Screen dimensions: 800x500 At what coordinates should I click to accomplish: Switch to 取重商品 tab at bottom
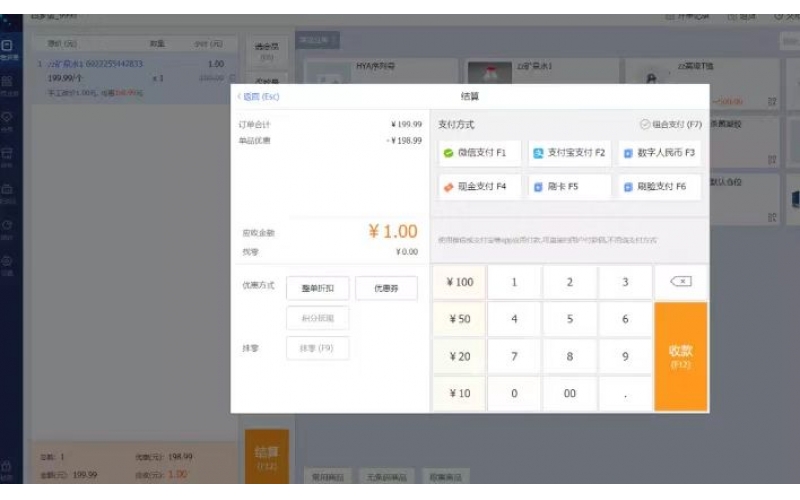(446, 477)
